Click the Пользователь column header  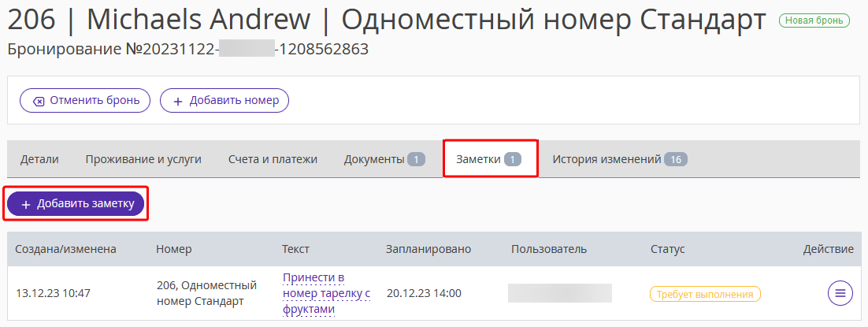click(x=549, y=250)
